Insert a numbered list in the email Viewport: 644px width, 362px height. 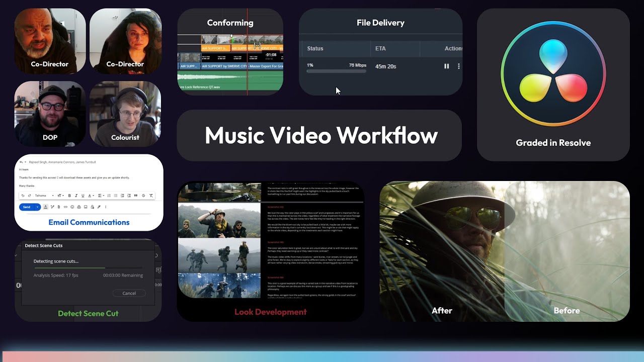[109, 196]
